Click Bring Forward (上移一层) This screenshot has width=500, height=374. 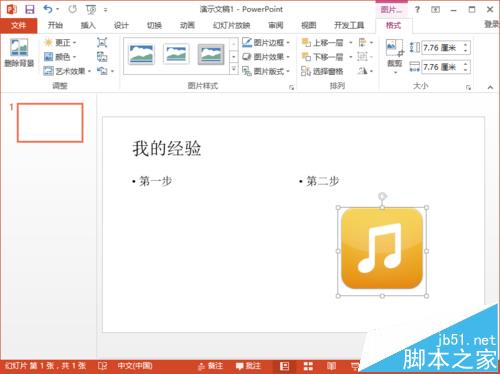(322, 42)
